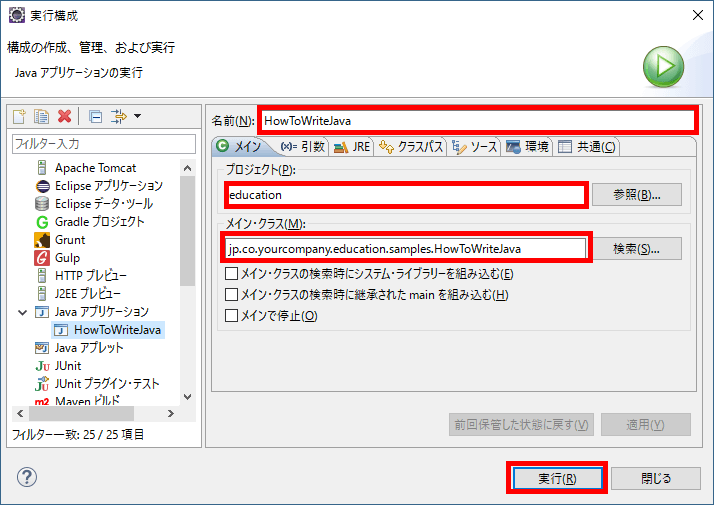Screen dimensions: 714x505
Task: Select Apache Tomcat in the list
Action: pyautogui.click(x=95, y=168)
